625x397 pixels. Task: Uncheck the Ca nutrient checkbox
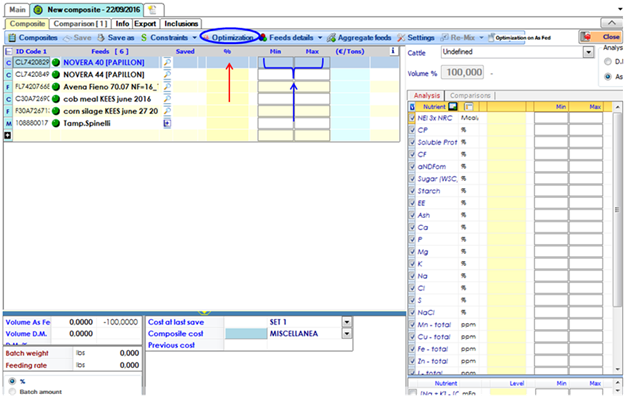(412, 227)
